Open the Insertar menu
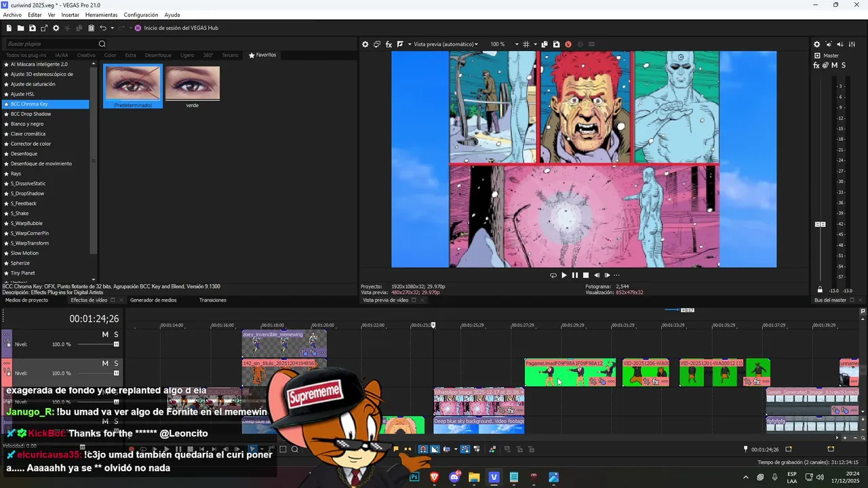The width and height of the screenshot is (868, 488). point(70,15)
